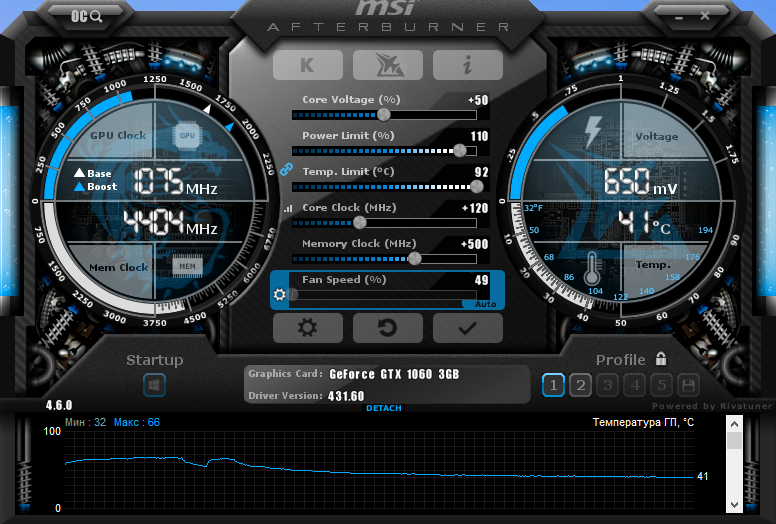Click graph scrollbar down arrow

pos(734,505)
